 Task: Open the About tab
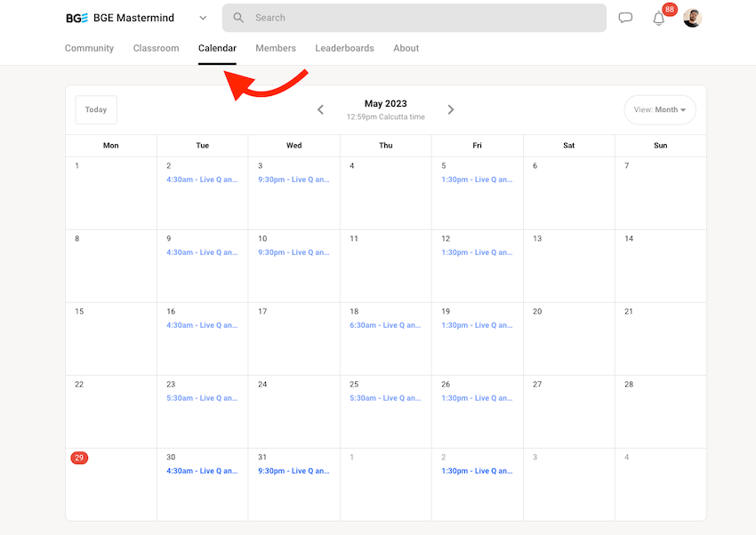[x=406, y=48]
